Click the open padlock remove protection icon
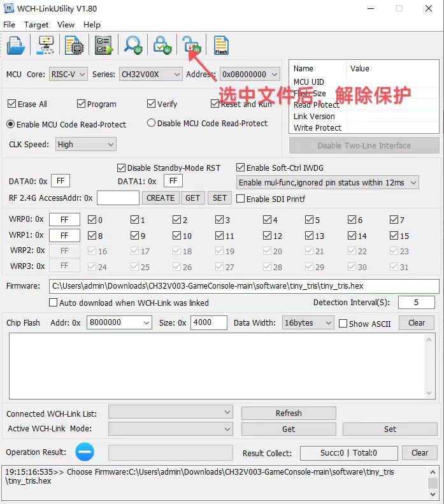 [191, 45]
